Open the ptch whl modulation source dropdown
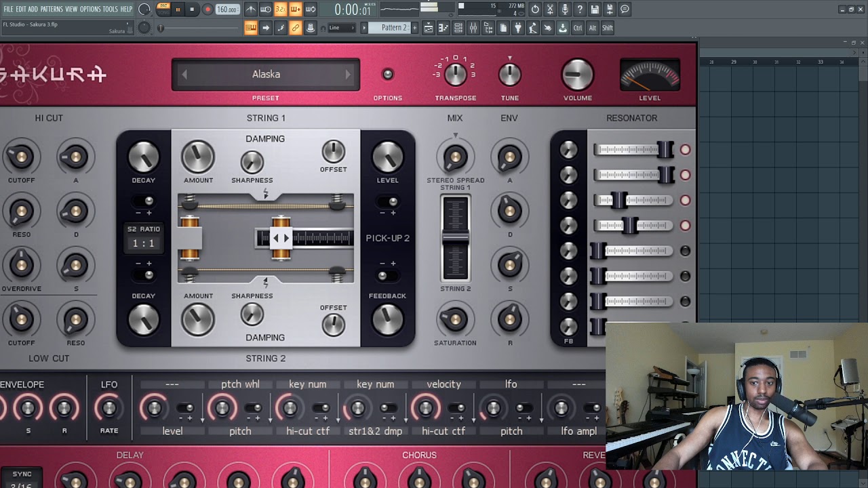 (240, 384)
